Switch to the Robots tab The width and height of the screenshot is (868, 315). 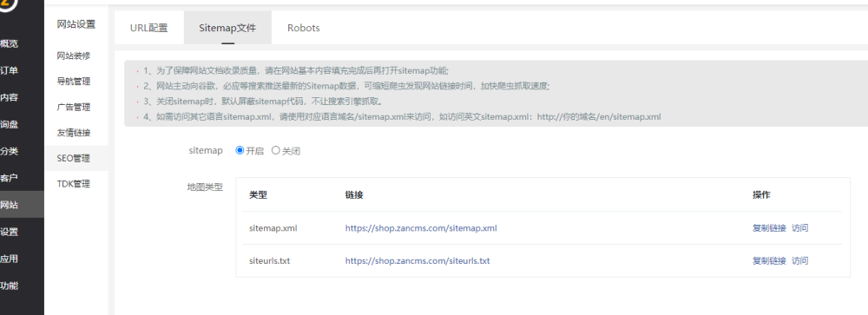(x=303, y=28)
